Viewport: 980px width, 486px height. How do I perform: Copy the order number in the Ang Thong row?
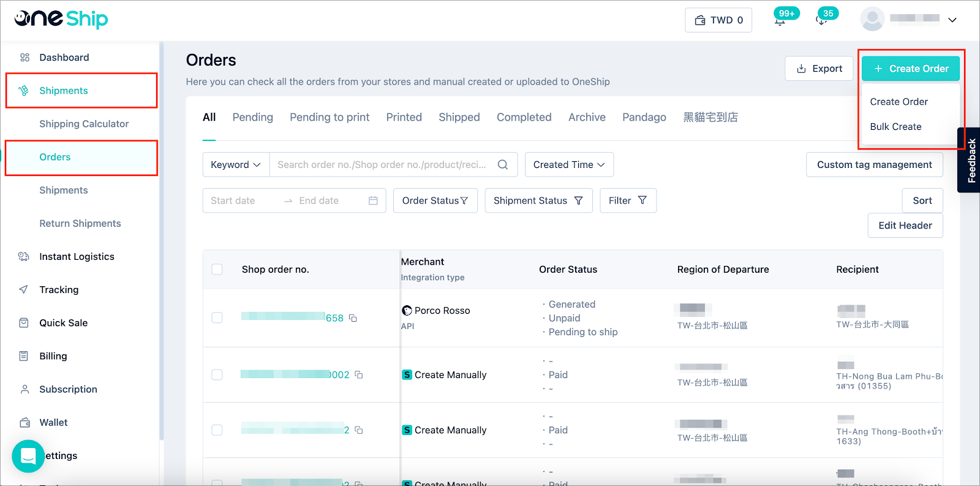[359, 430]
